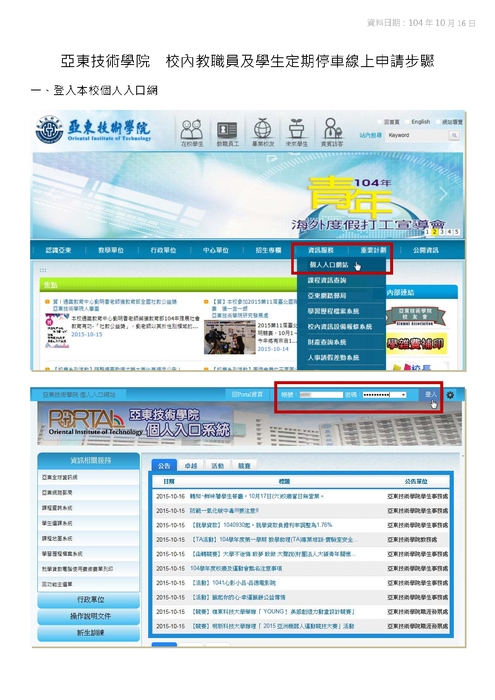Choose 個人入口網站 from the dropdown menu

[329, 265]
